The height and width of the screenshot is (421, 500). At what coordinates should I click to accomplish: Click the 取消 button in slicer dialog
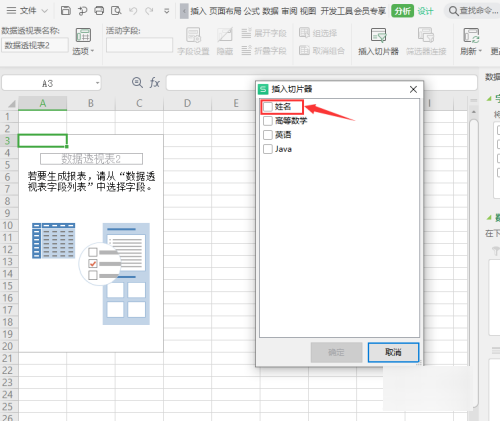point(393,352)
